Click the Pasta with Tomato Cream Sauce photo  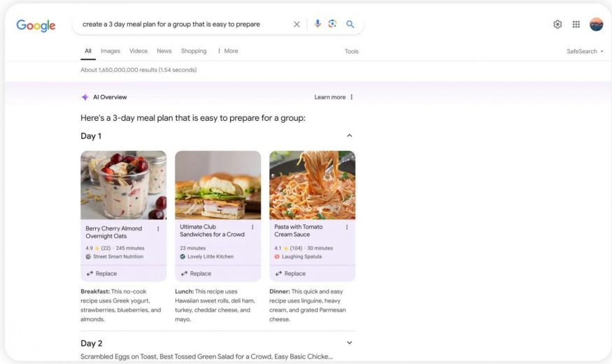[312, 184]
